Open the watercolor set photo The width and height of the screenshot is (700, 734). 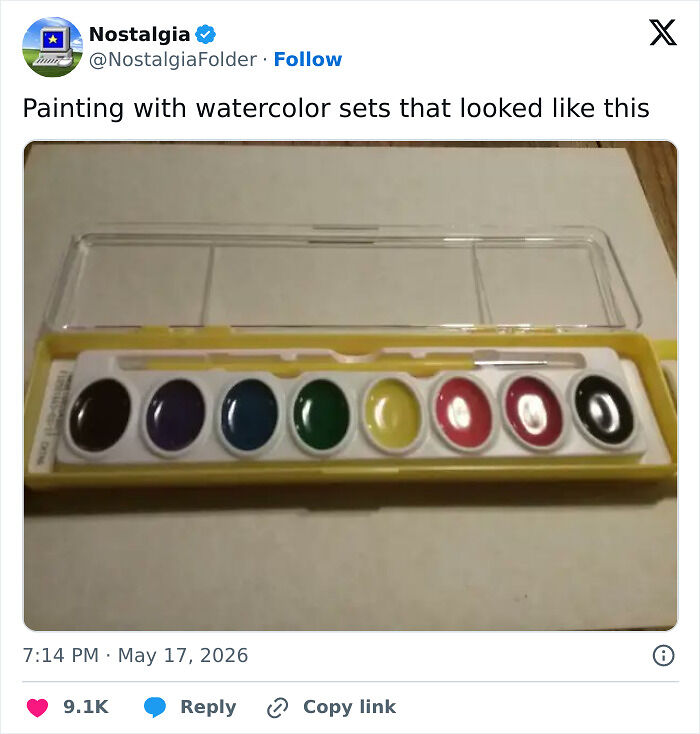point(350,386)
